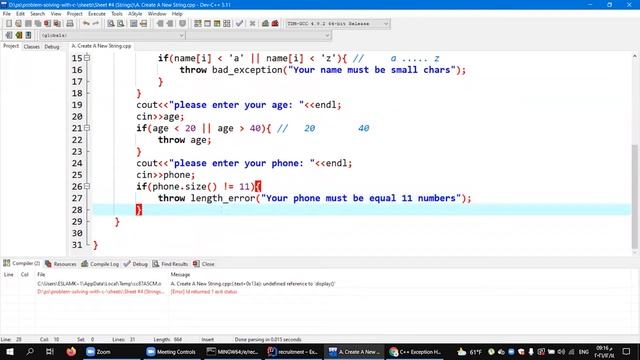Image resolution: width=640 pixels, height=360 pixels.
Task: Click the Compile toolbar icon
Action: tap(198, 24)
